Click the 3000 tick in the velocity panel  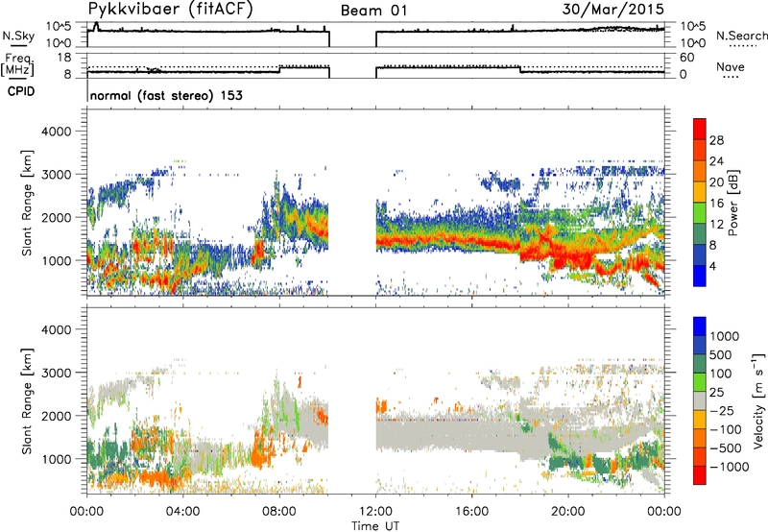57,373
